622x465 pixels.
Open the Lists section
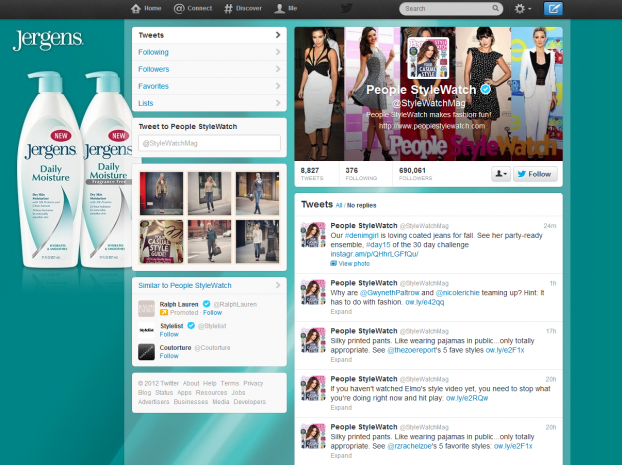[x=209, y=103]
